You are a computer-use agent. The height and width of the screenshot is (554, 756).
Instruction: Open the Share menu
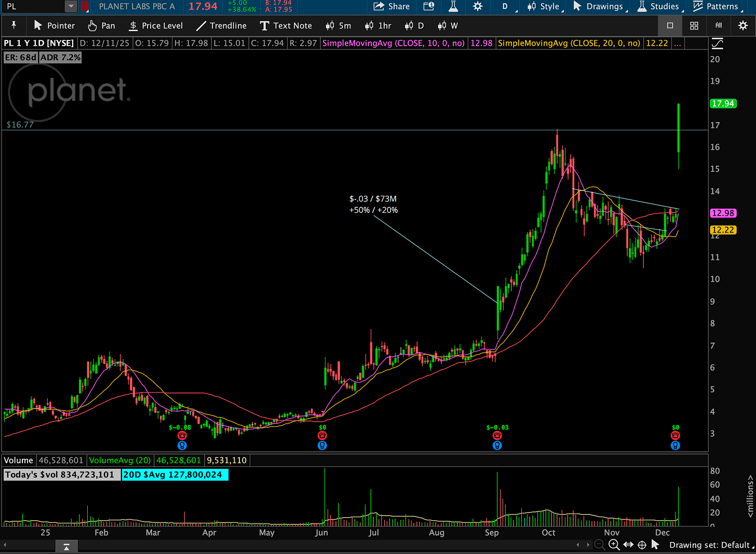tap(392, 6)
